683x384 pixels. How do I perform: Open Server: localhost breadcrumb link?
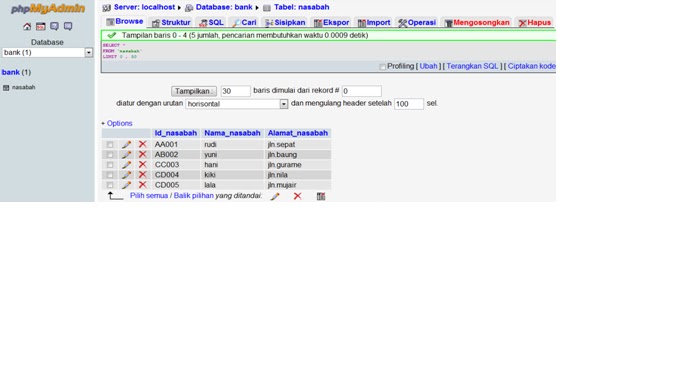[x=144, y=7]
